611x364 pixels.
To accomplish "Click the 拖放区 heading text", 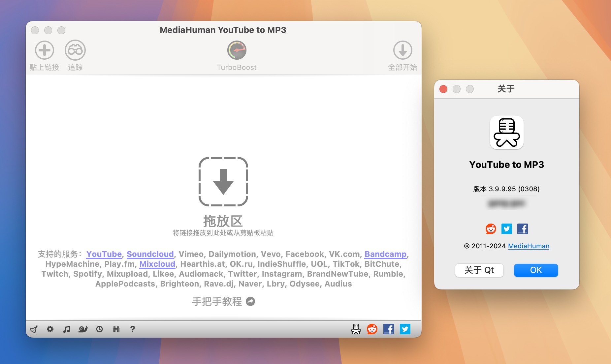I will (x=223, y=221).
